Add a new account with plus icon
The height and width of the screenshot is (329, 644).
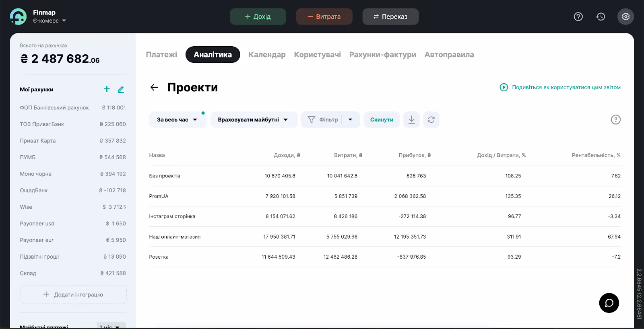[107, 89]
